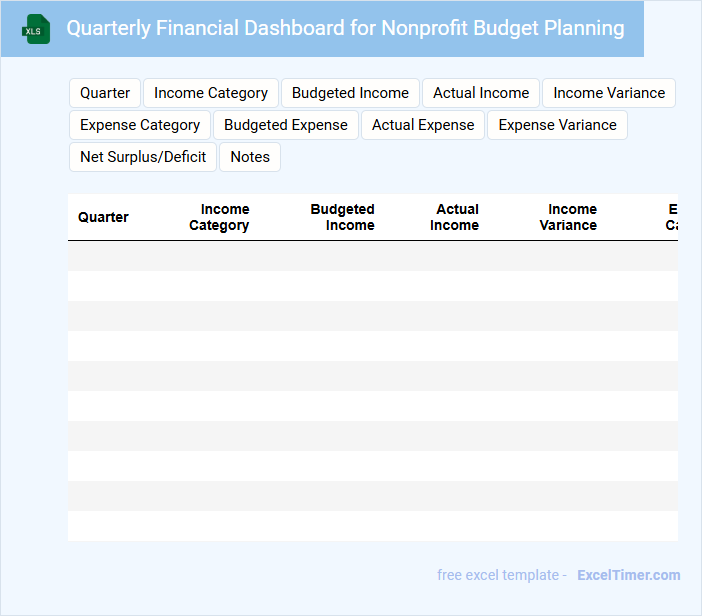Click the Net Surplus/Deficit tag

[x=143, y=157]
